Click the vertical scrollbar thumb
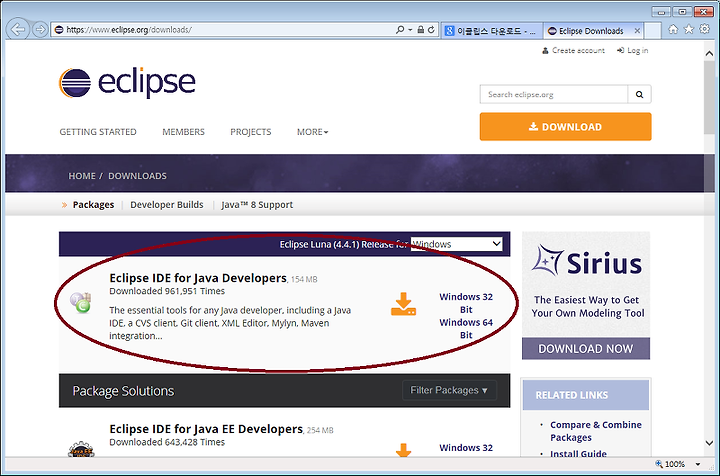 pos(709,97)
